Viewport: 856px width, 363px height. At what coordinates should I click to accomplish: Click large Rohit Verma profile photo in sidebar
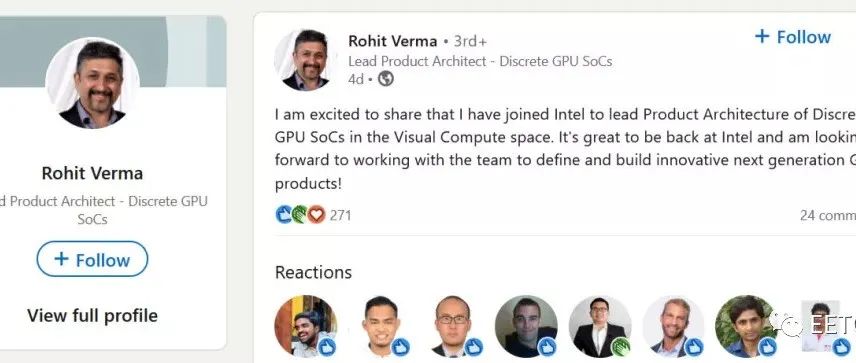[92, 84]
